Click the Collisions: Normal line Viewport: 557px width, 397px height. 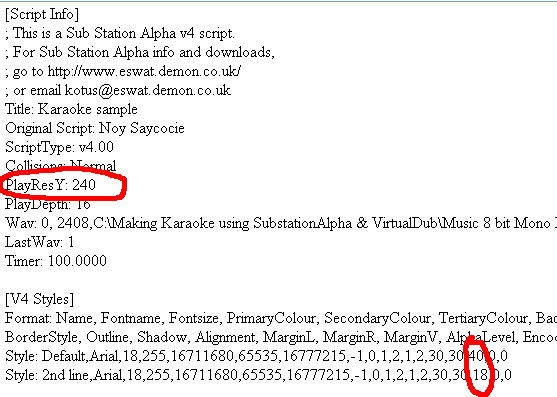(x=60, y=166)
